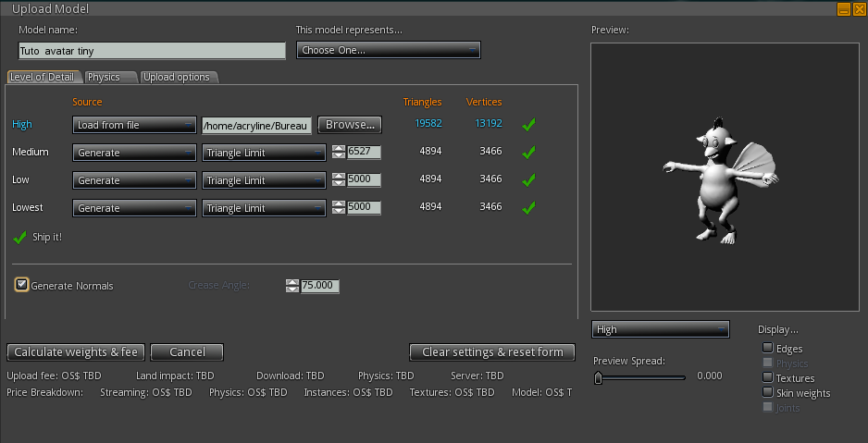Click the Preview Spread value 0.000
This screenshot has width=868, height=443.
(710, 376)
